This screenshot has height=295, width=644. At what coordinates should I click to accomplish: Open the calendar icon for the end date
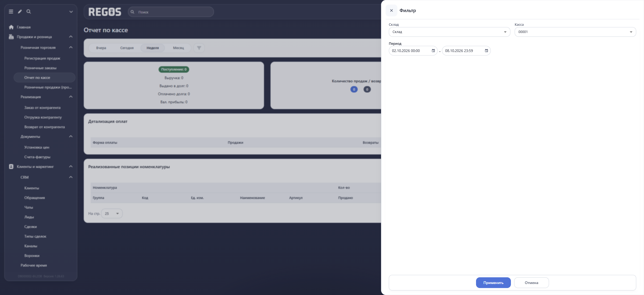[486, 51]
